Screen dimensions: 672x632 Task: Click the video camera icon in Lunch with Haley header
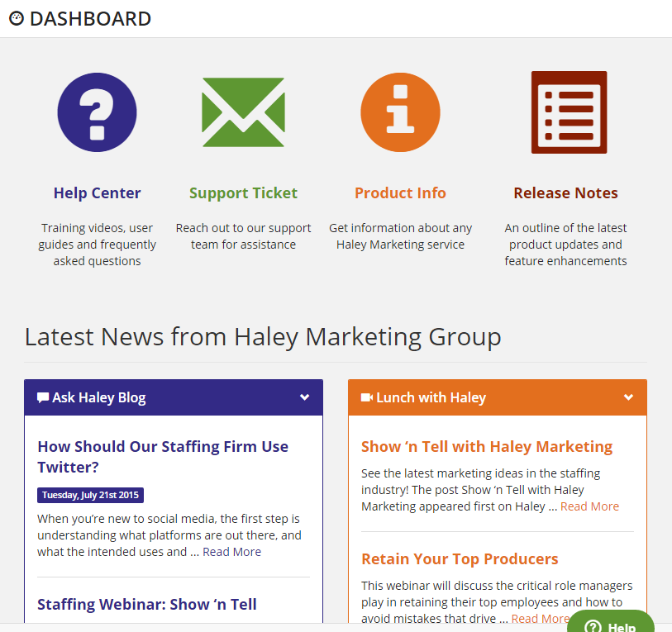coord(367,397)
